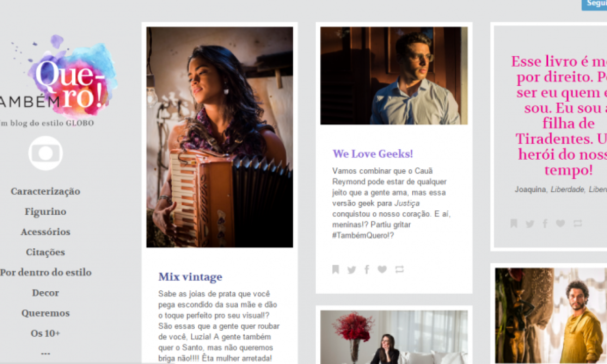Select Acessórios in the sidebar menu

(46, 232)
